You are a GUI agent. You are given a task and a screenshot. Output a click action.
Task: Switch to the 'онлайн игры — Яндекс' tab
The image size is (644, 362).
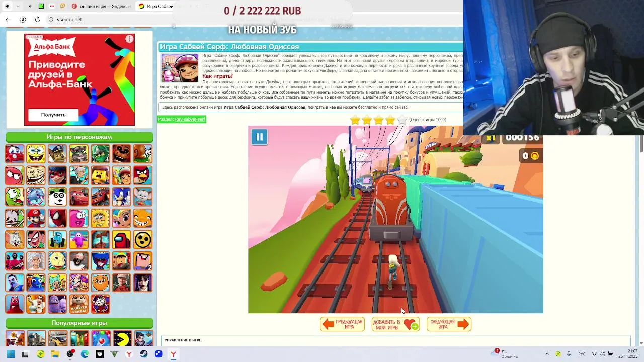click(x=101, y=6)
